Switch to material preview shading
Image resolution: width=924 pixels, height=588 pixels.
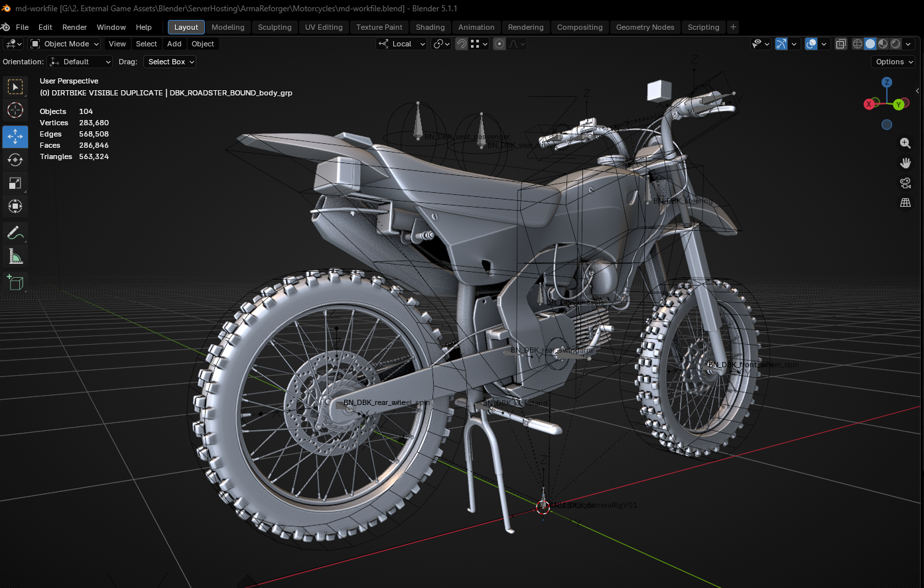click(x=883, y=44)
